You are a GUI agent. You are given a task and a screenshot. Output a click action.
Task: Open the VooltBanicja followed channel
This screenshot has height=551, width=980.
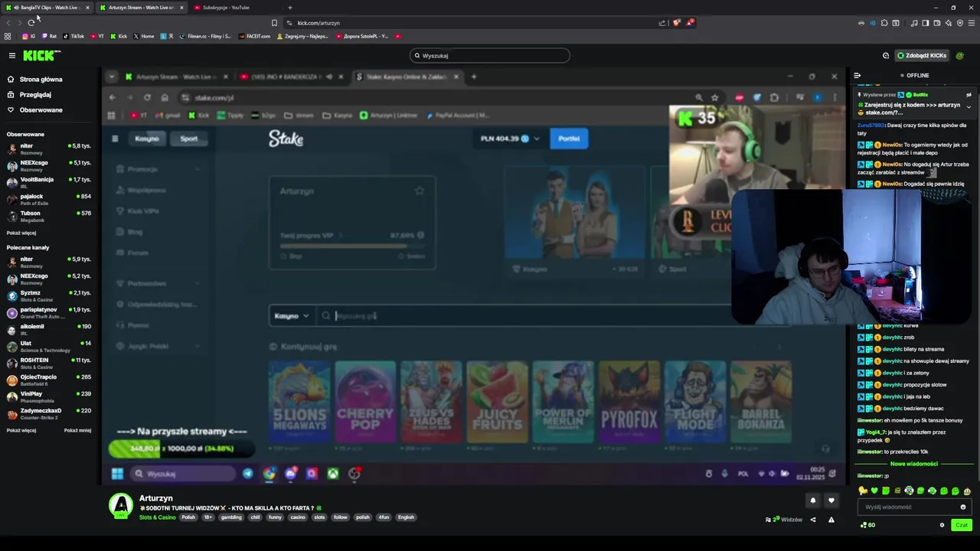click(x=48, y=182)
